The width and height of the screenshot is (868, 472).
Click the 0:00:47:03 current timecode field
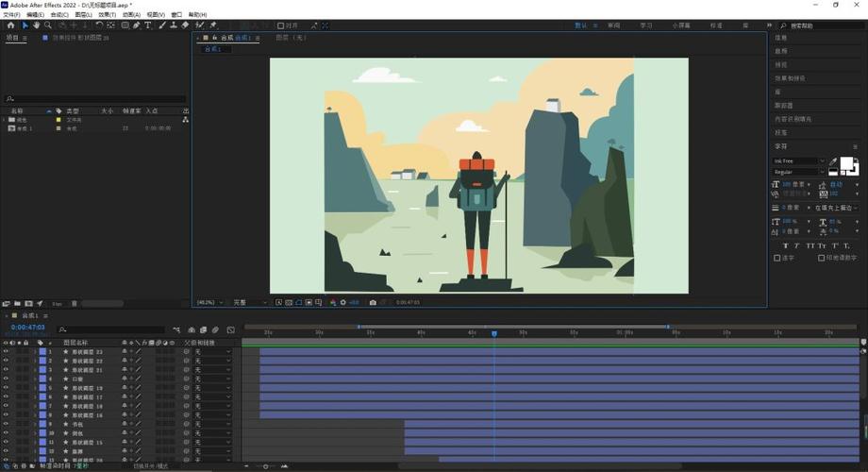(27, 328)
